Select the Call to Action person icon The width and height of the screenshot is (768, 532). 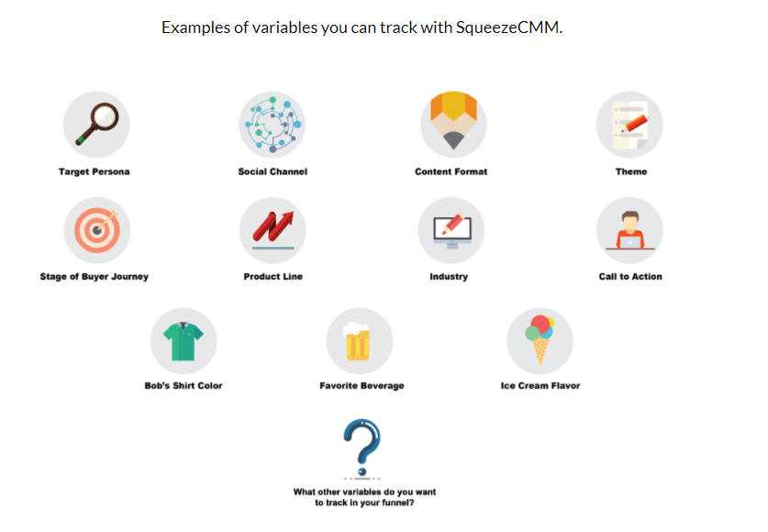pyautogui.click(x=629, y=230)
